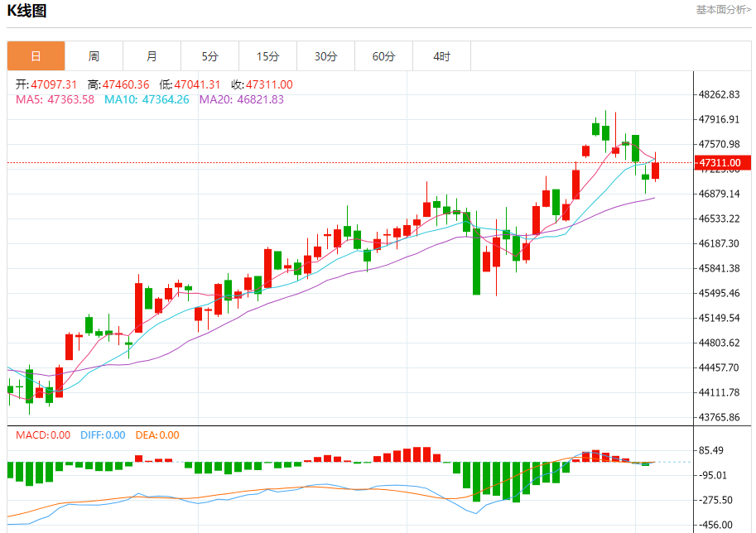The width and height of the screenshot is (756, 533).
Task: Select the 日 daily chart tab
Action: [x=36, y=56]
